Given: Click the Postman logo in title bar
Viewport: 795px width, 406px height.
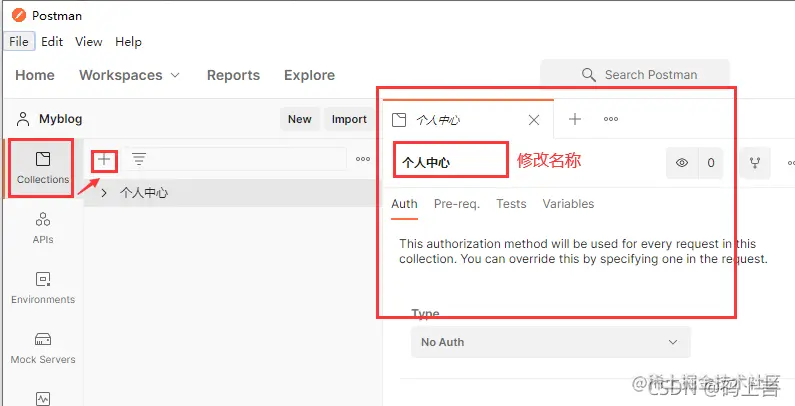Looking at the screenshot, I should pos(19,15).
